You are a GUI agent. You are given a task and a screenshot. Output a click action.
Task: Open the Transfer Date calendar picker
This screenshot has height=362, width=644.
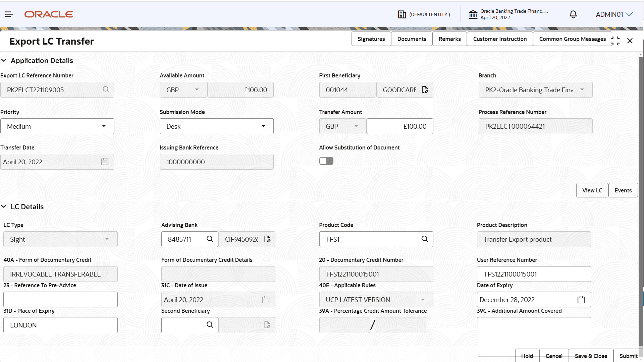point(105,162)
